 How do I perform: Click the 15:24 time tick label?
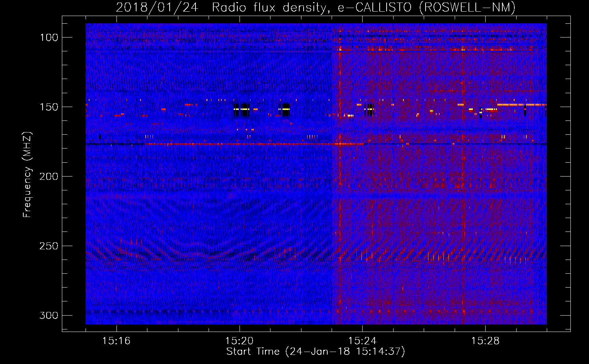click(x=363, y=341)
